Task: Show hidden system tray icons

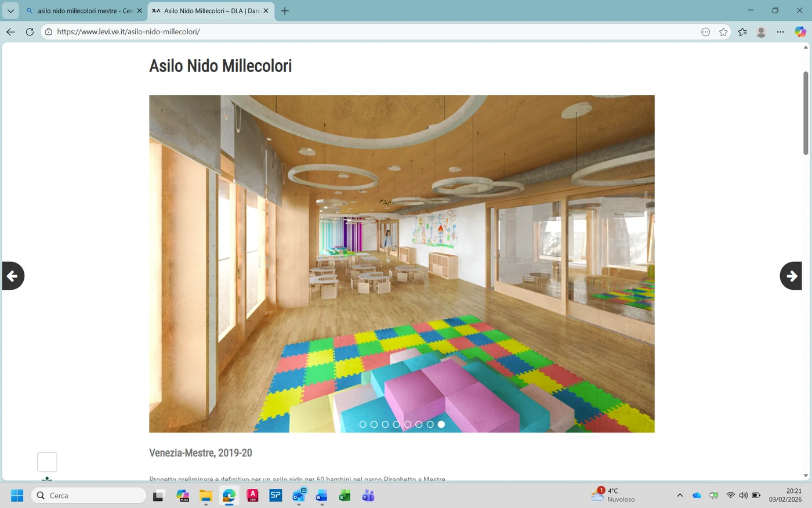Action: pyautogui.click(x=680, y=495)
